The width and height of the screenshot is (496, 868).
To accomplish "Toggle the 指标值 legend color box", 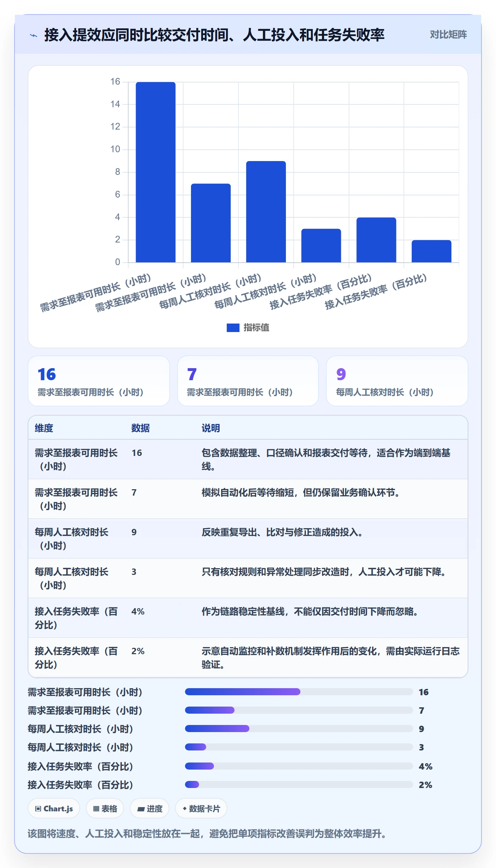I will pyautogui.click(x=233, y=328).
